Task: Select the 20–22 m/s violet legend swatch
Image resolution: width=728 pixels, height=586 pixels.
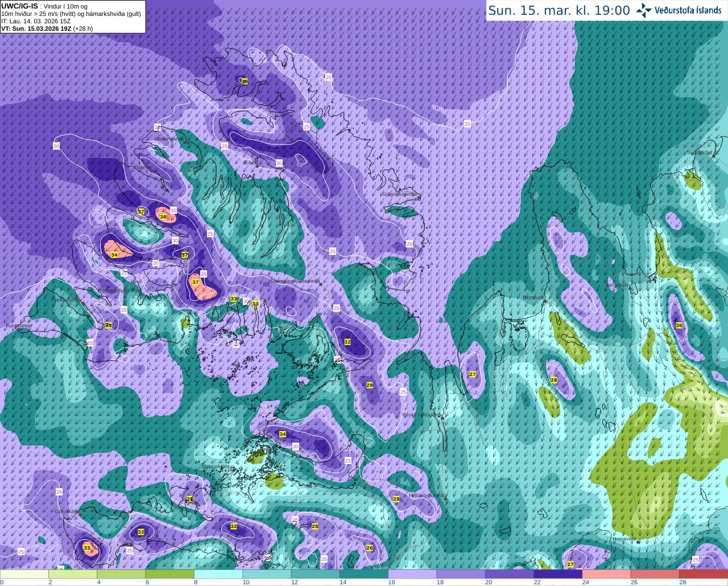Action: pos(510,574)
